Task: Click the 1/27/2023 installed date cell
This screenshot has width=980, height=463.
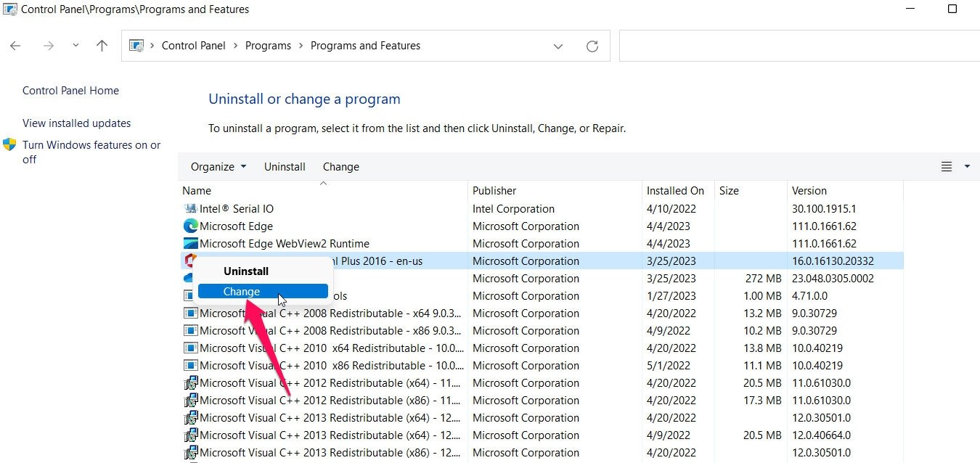Action: tap(671, 296)
